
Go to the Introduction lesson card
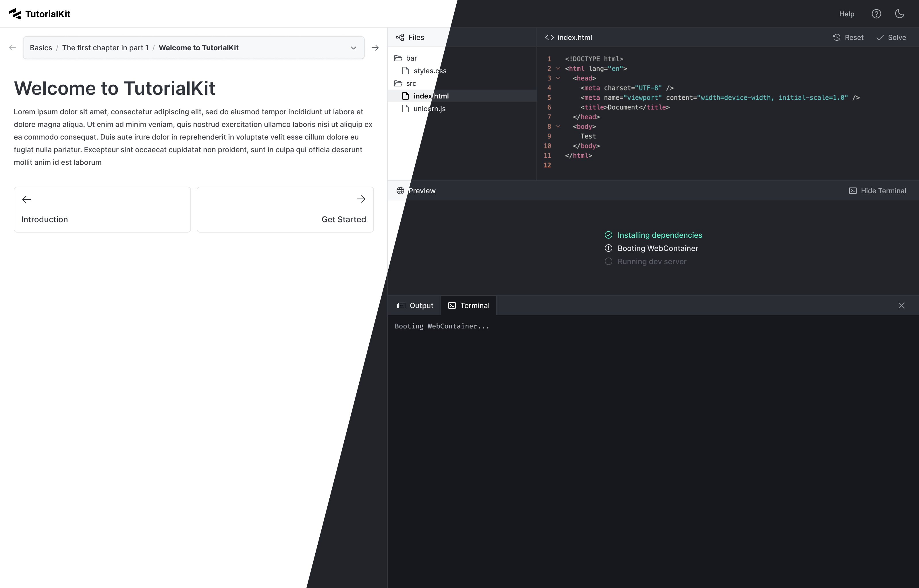point(102,209)
